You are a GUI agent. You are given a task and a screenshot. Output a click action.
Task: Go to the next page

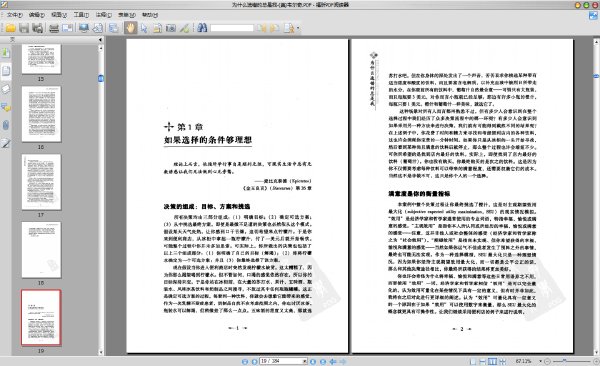pos(313,361)
